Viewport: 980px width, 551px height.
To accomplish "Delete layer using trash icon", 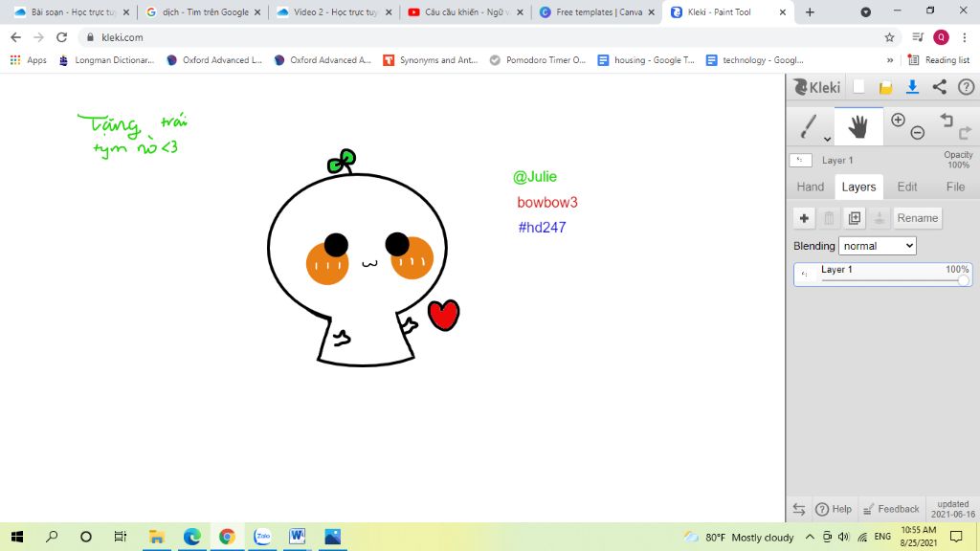I will 829,218.
